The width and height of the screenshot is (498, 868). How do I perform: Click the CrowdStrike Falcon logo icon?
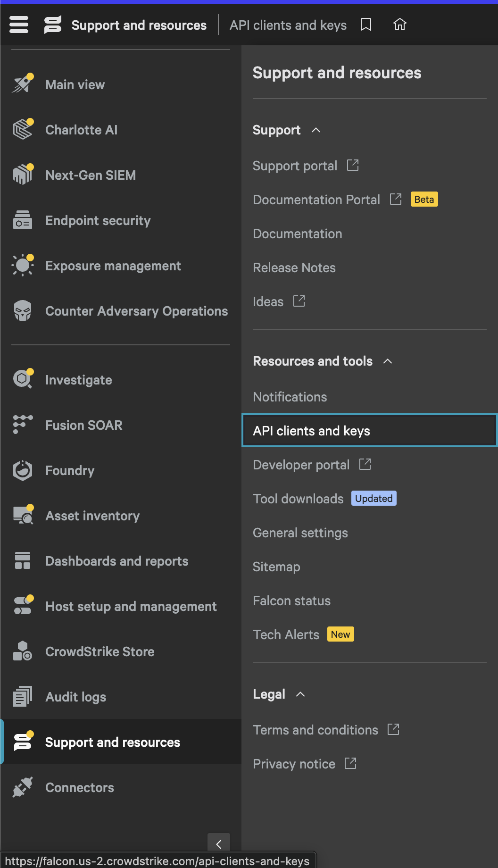pyautogui.click(x=53, y=25)
